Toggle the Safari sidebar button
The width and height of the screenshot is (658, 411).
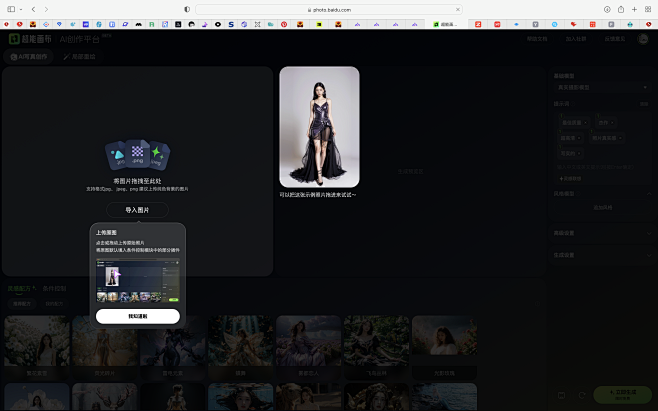tap(11, 9)
